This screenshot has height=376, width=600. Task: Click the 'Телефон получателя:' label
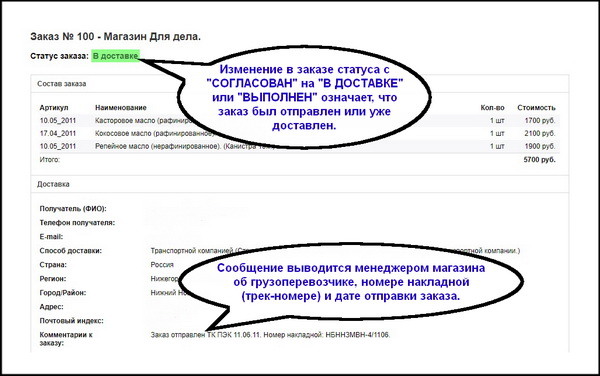click(77, 223)
